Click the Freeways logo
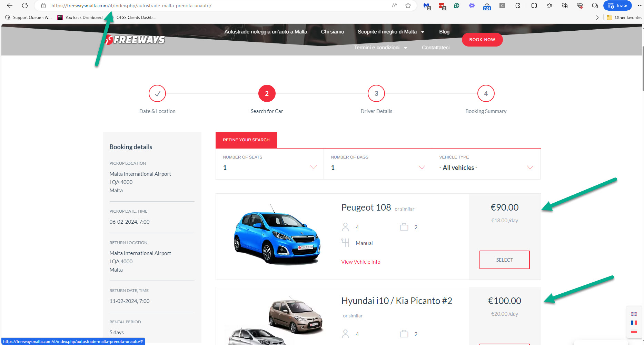 [135, 40]
